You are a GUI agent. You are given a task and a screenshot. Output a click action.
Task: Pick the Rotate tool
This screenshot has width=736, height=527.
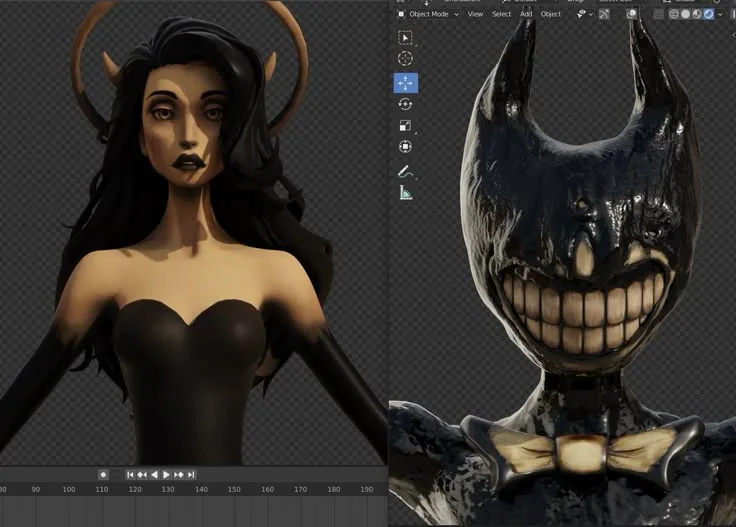click(x=405, y=104)
